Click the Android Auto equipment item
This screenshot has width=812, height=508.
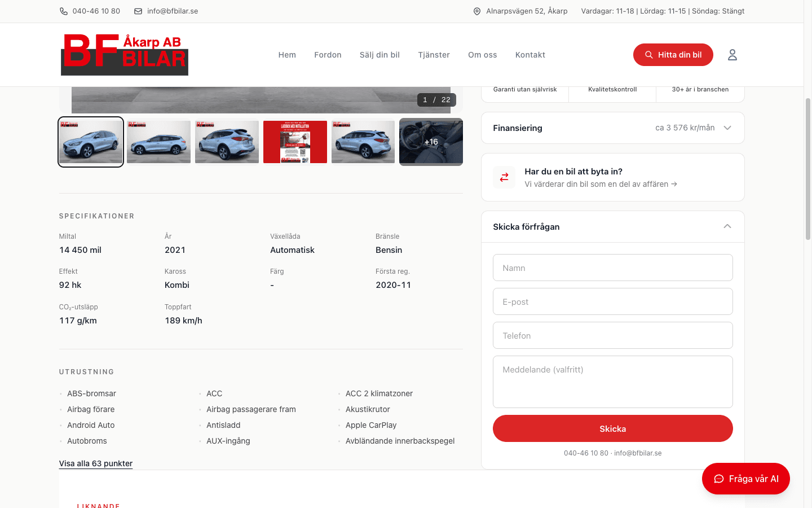pos(91,425)
